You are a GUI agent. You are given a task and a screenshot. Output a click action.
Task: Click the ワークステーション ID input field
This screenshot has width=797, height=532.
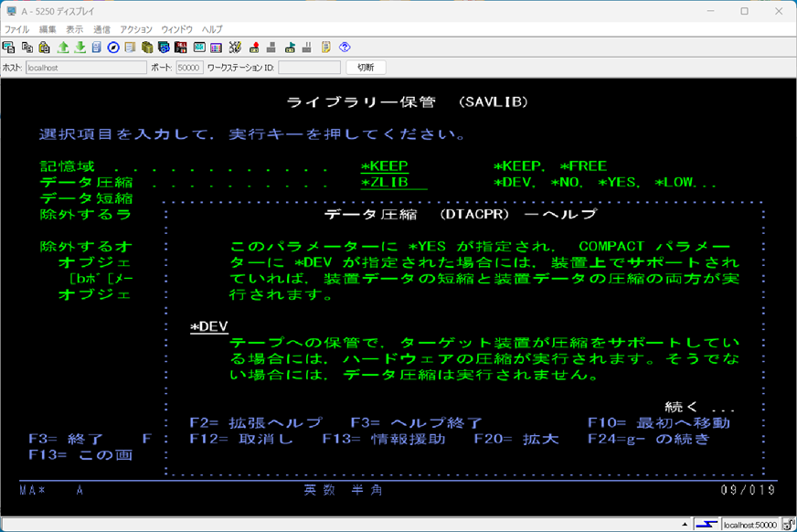309,68
